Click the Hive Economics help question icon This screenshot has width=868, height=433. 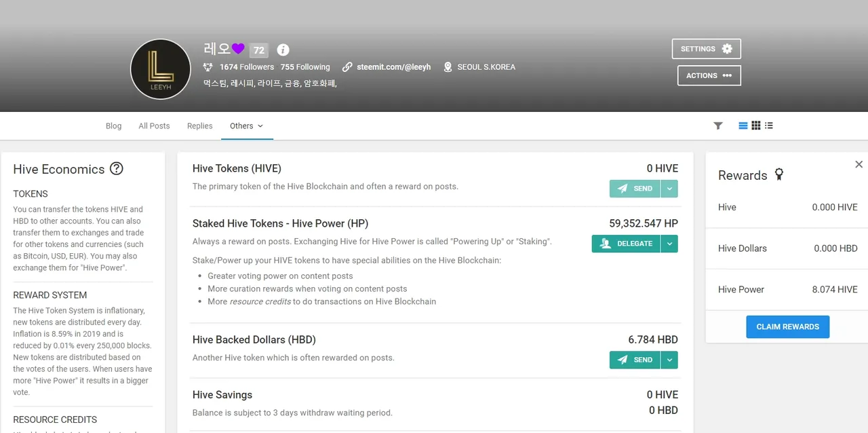[x=117, y=168]
